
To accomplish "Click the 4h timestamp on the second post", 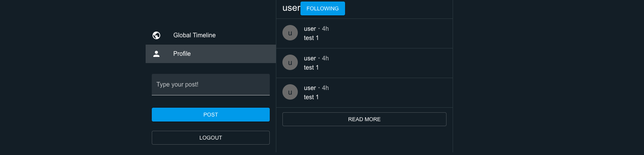I will (325, 58).
